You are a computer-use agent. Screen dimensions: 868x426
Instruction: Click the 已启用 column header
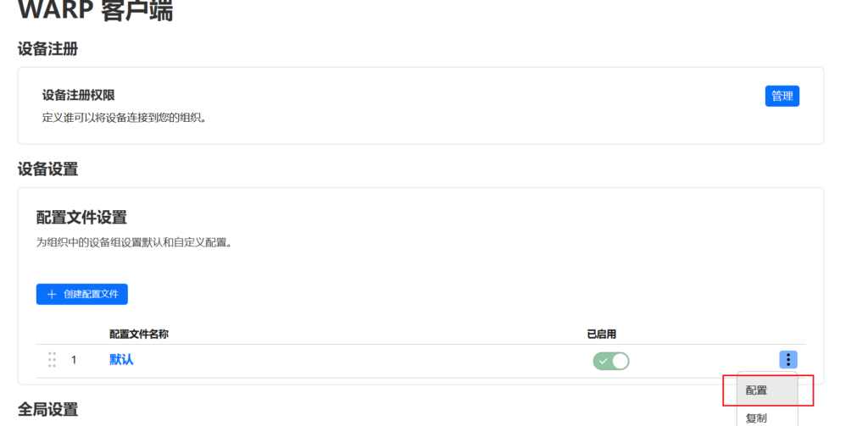point(601,335)
